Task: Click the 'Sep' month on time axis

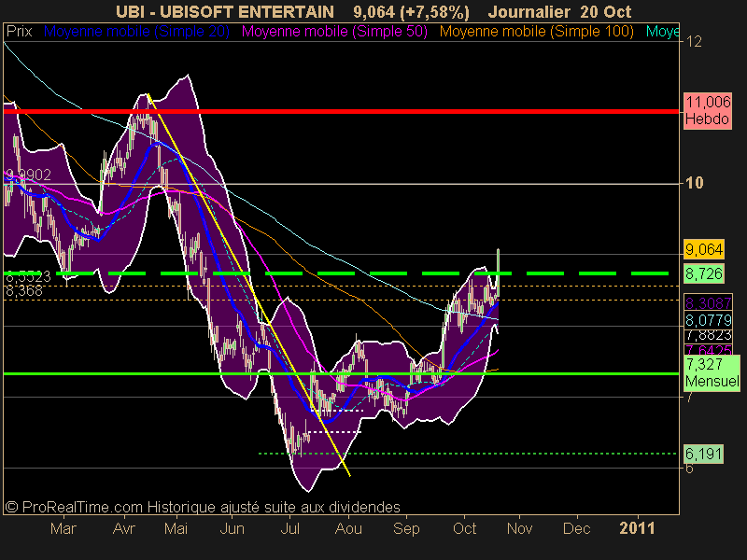Action: [x=406, y=528]
